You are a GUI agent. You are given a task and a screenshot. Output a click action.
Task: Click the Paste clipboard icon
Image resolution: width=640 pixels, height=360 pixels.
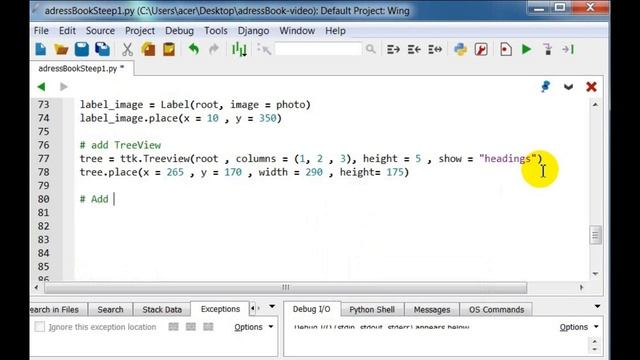coord(169,49)
